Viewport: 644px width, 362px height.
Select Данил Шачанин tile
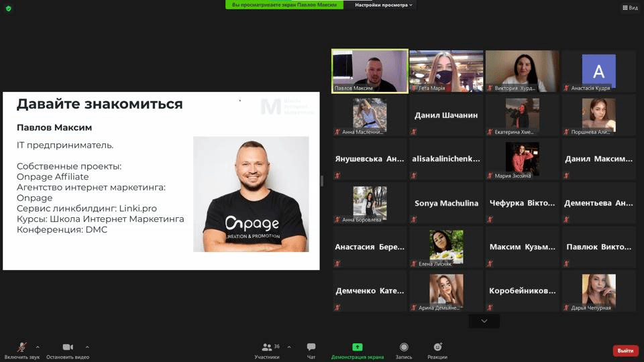pos(446,115)
